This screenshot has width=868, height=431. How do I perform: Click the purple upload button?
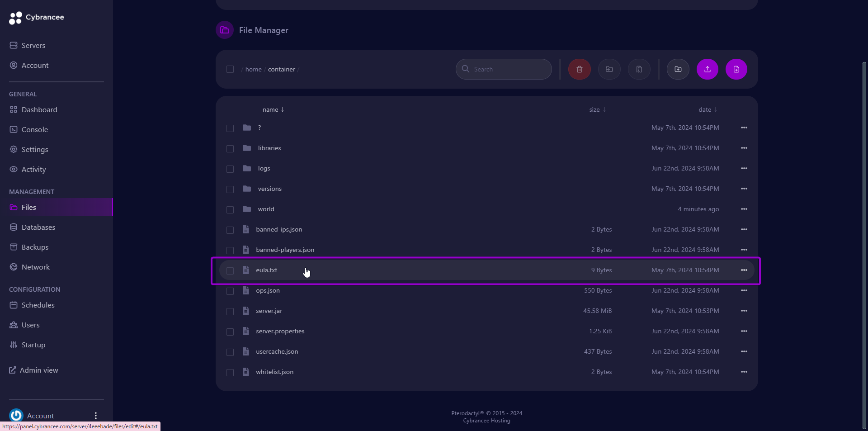(707, 69)
